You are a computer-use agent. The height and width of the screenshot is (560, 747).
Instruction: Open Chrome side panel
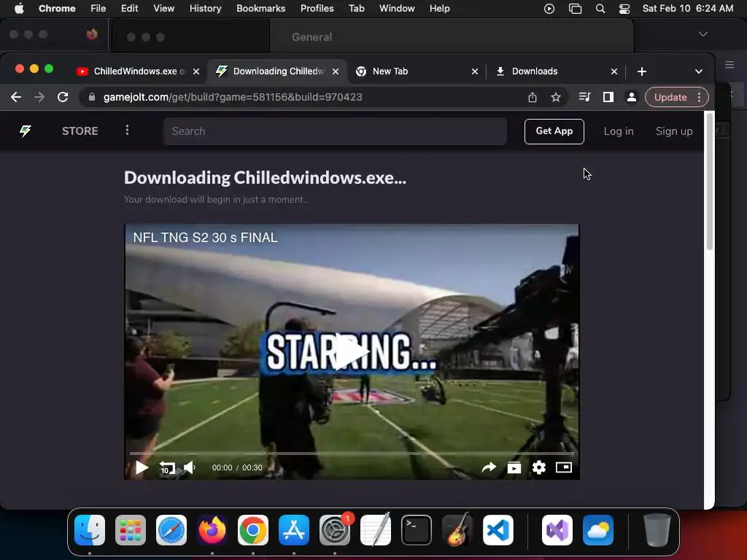[x=608, y=97]
